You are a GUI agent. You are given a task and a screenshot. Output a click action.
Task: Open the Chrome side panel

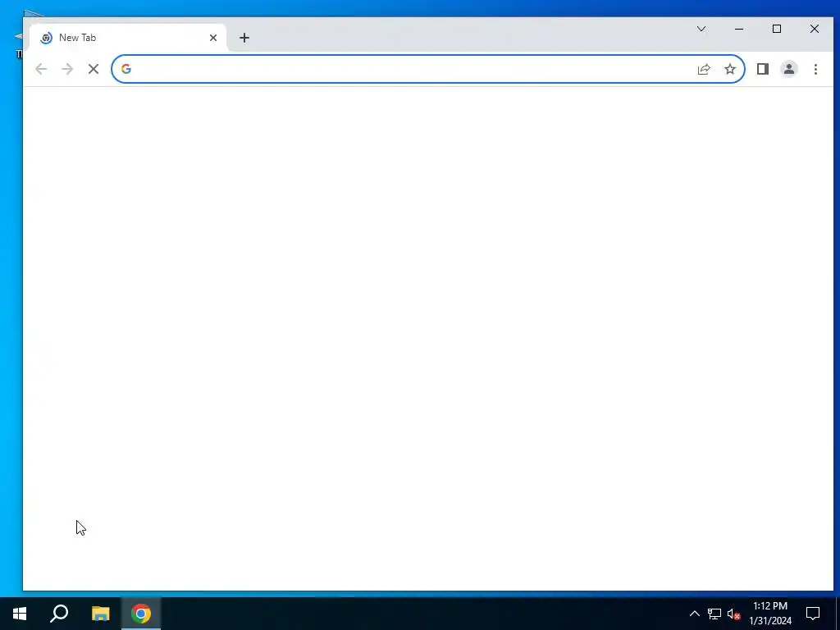click(x=762, y=69)
